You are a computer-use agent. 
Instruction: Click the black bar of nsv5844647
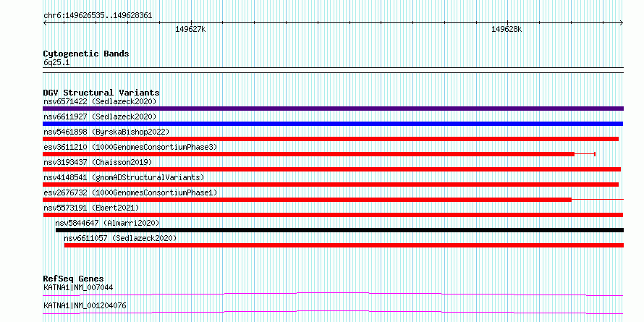tap(339, 230)
